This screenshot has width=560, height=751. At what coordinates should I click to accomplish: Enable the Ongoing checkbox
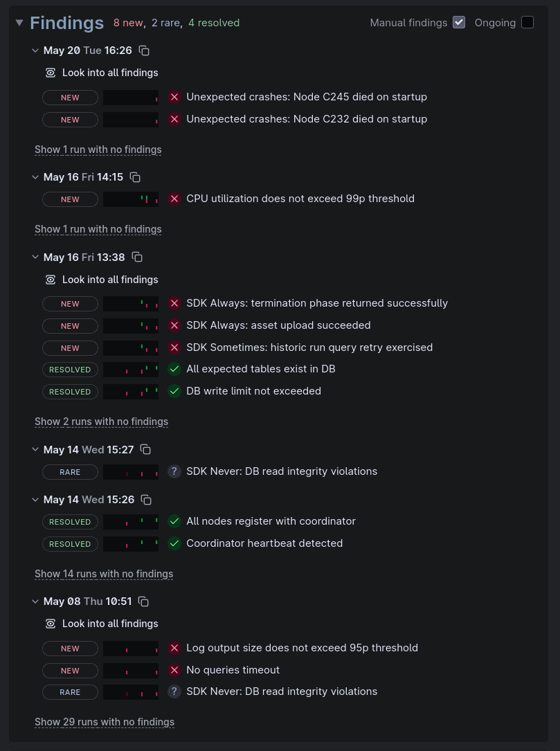pos(527,23)
